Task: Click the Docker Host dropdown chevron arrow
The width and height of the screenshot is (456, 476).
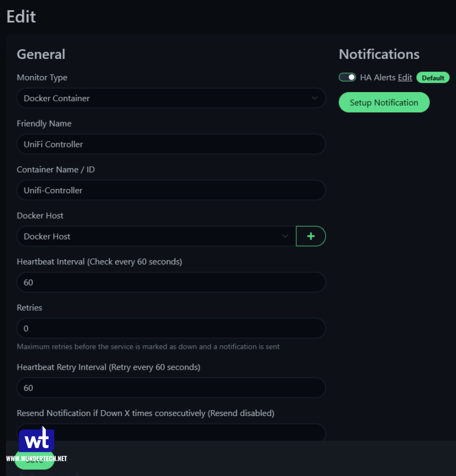Action: coord(285,236)
